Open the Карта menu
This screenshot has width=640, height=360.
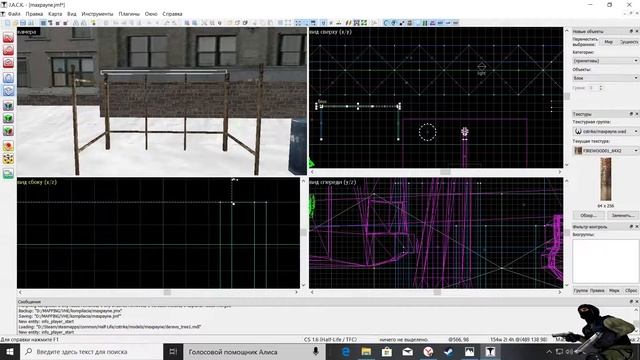[55, 14]
